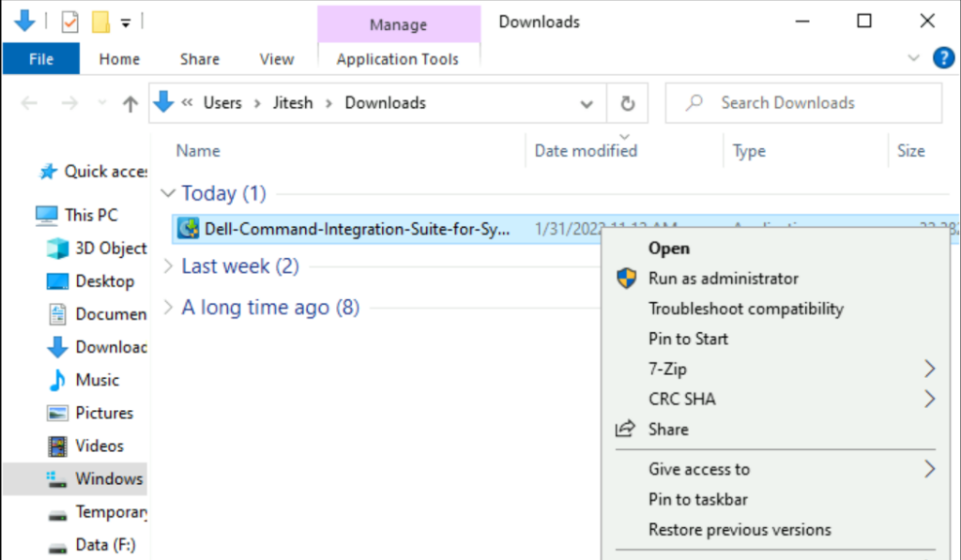Open Music in the sidebar
The image size is (961, 560).
coord(84,380)
